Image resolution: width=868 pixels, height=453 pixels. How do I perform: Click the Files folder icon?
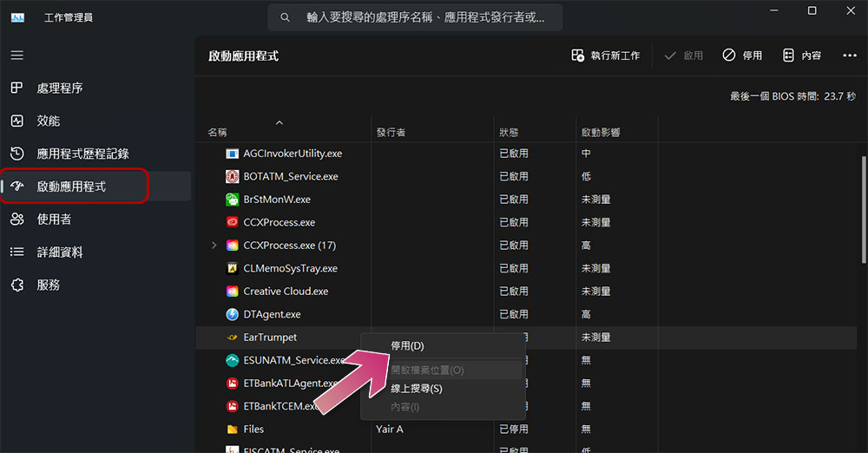pos(233,430)
